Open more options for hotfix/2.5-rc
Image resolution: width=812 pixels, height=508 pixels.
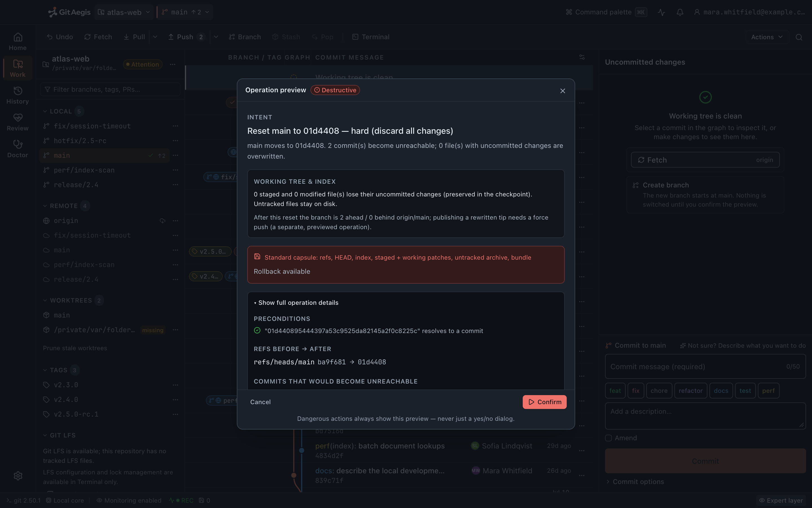[x=175, y=141]
